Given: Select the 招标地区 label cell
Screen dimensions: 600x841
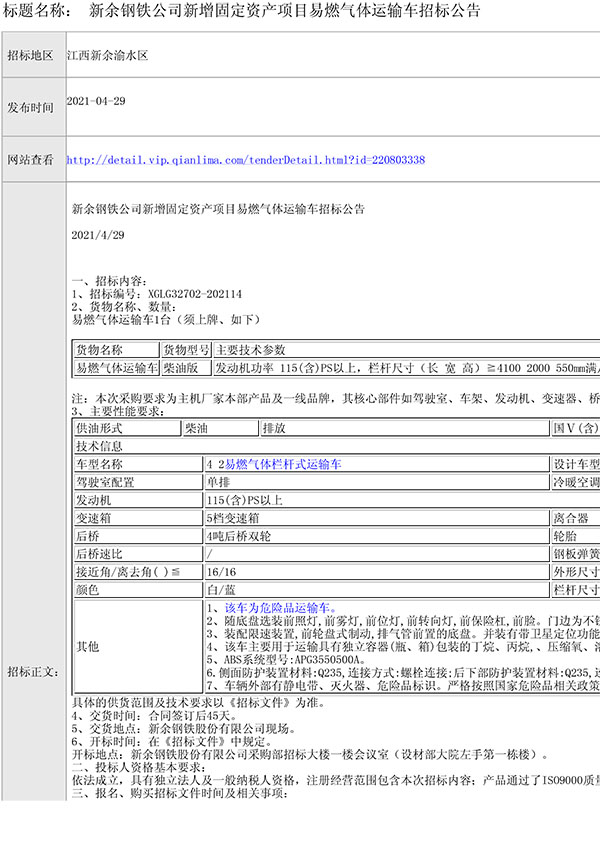Looking at the screenshot, I should pos(34,55).
